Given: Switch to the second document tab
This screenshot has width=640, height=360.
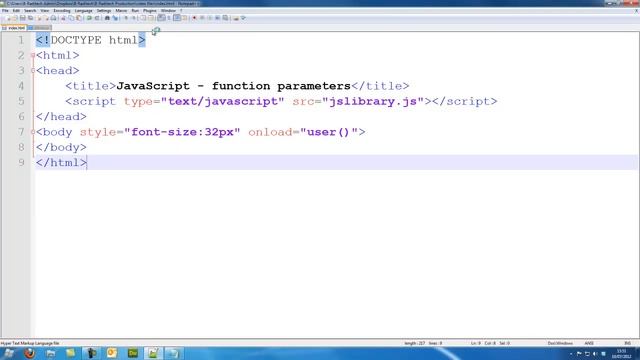Looking at the screenshot, I should [40, 28].
